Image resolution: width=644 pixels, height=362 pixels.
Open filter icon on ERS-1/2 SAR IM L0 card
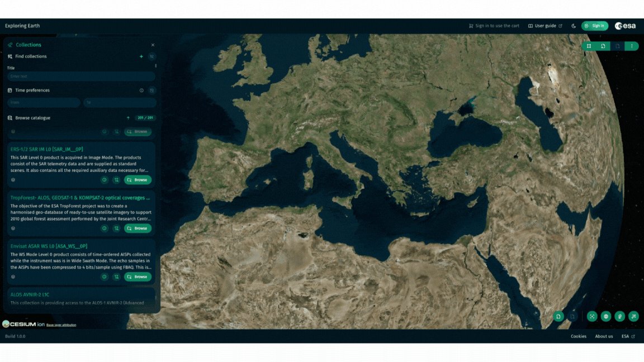[117, 180]
